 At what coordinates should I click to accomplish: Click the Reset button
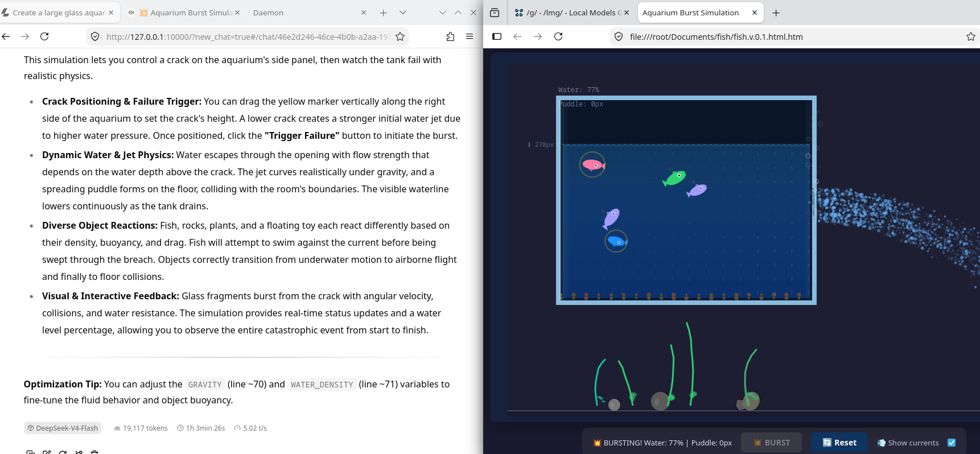839,443
